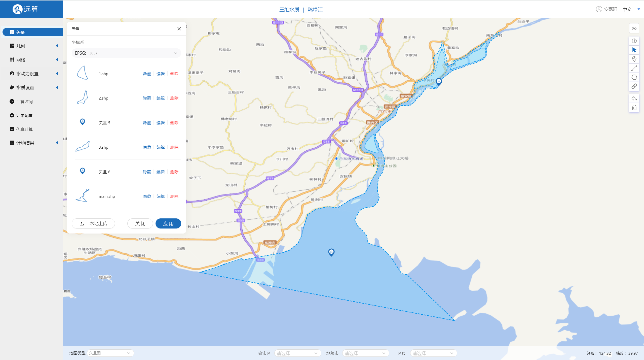The image size is (644, 360).
Task: Select the locate/crosshair tool
Action: click(x=634, y=41)
